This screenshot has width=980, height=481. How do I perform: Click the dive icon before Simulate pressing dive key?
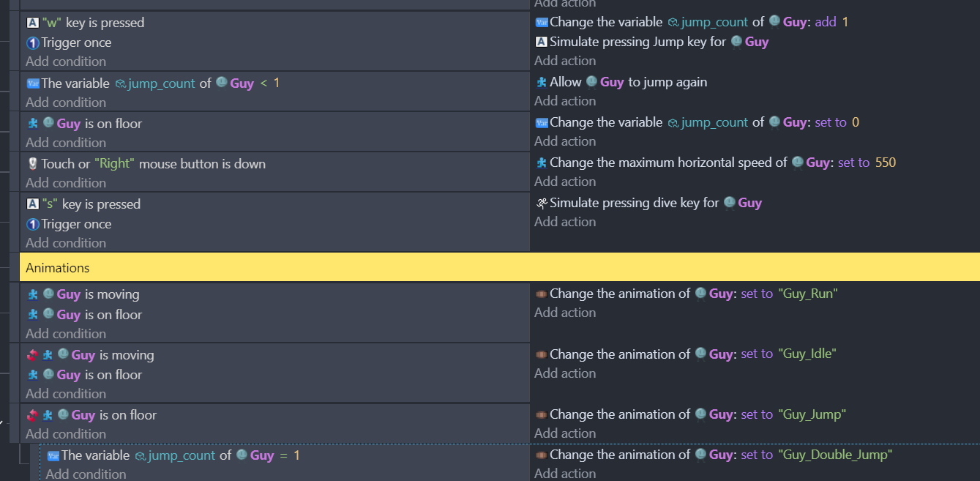coord(542,203)
